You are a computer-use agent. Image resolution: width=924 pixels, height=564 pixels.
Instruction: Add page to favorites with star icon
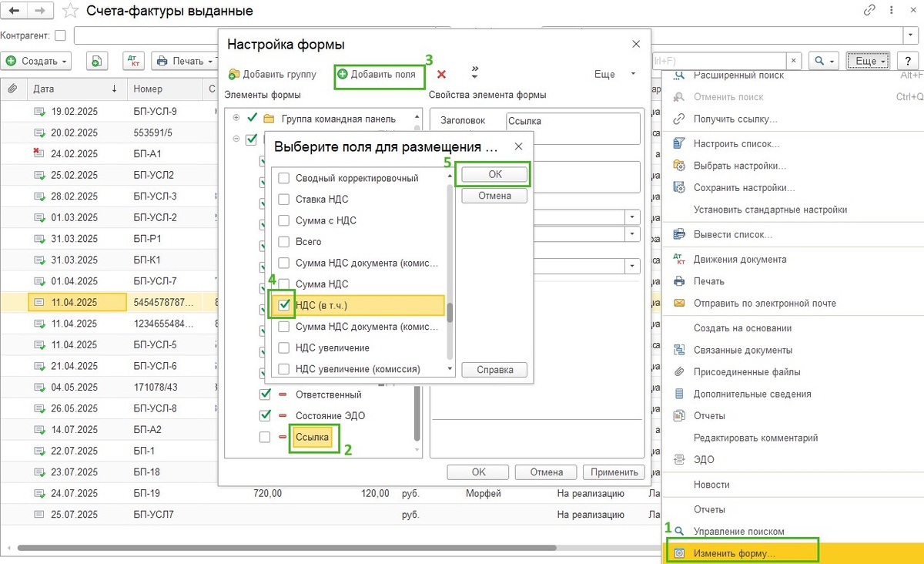(x=71, y=11)
